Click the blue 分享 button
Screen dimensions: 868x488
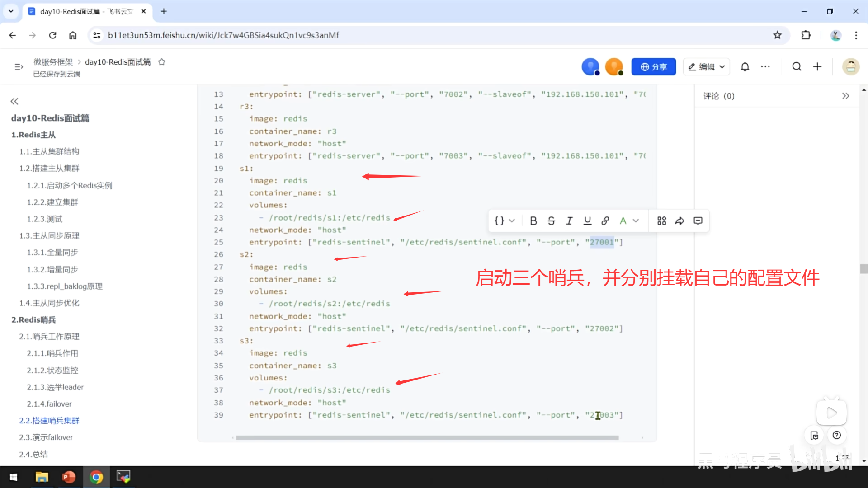[653, 67]
